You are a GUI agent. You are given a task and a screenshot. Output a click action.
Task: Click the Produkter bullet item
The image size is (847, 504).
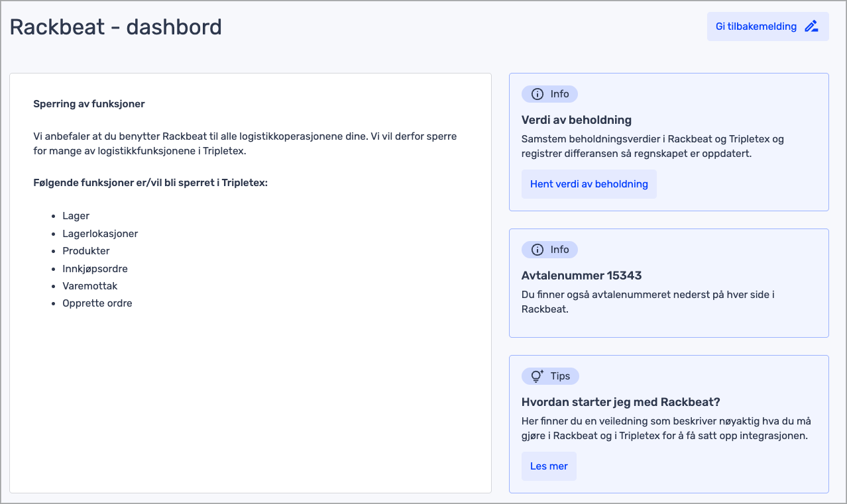coord(86,251)
